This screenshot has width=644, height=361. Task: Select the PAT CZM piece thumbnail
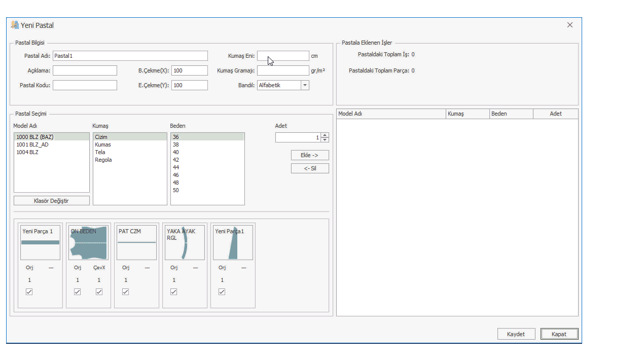pyautogui.click(x=136, y=242)
